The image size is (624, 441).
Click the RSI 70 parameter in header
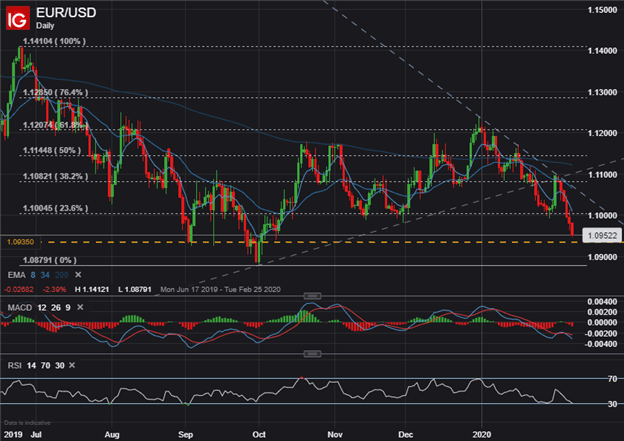coord(45,365)
